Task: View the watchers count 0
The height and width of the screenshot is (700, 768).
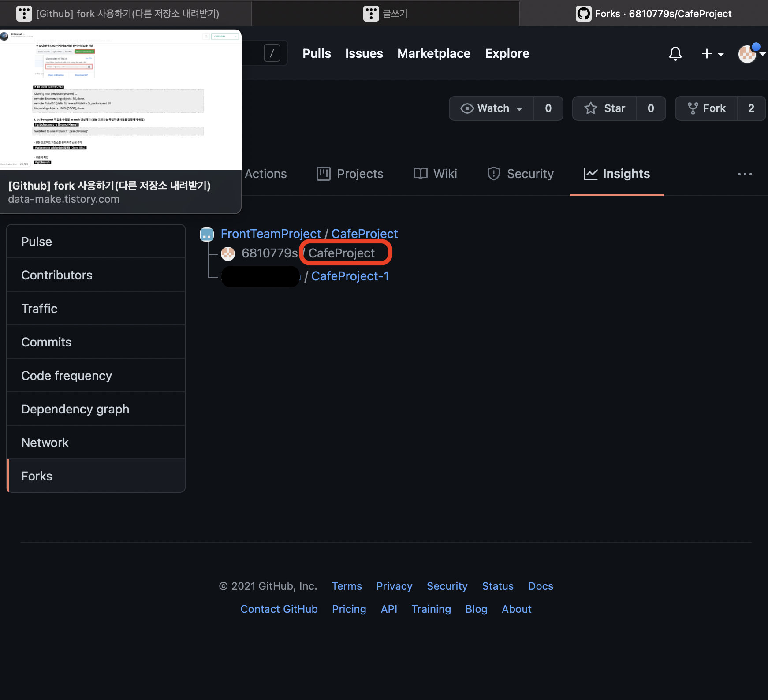Action: (548, 108)
